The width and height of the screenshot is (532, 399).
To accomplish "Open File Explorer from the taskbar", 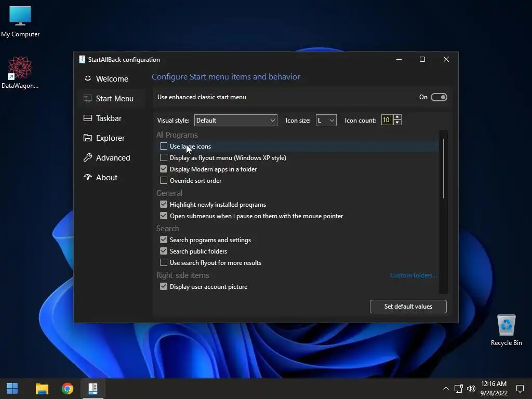I will (42, 389).
